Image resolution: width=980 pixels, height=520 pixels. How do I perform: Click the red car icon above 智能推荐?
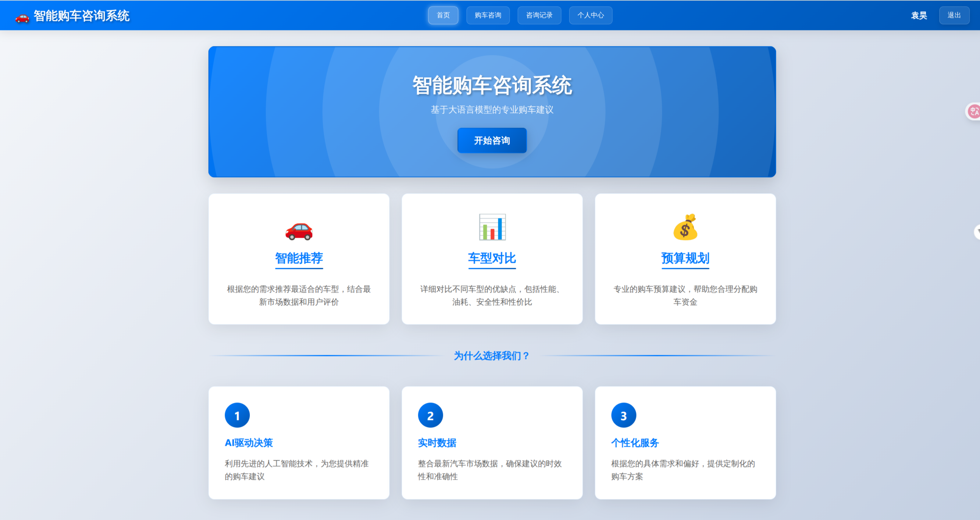pyautogui.click(x=299, y=230)
